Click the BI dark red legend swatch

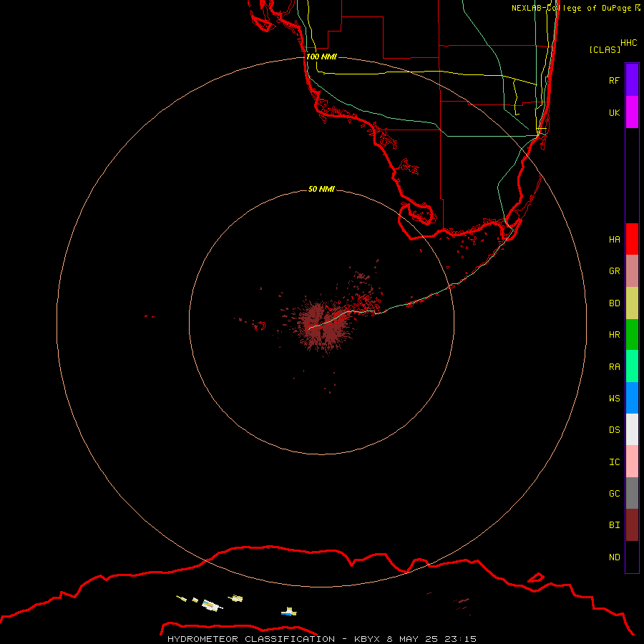coord(632,525)
